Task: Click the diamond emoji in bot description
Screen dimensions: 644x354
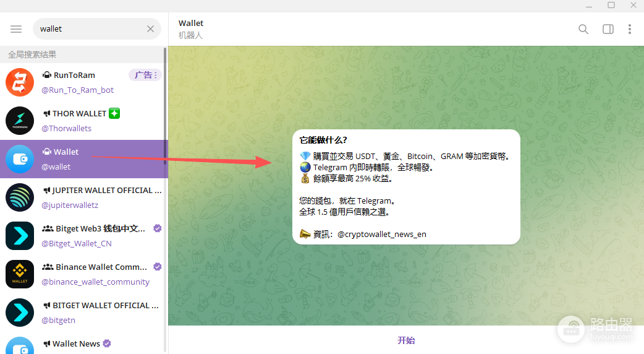Action: tap(305, 156)
